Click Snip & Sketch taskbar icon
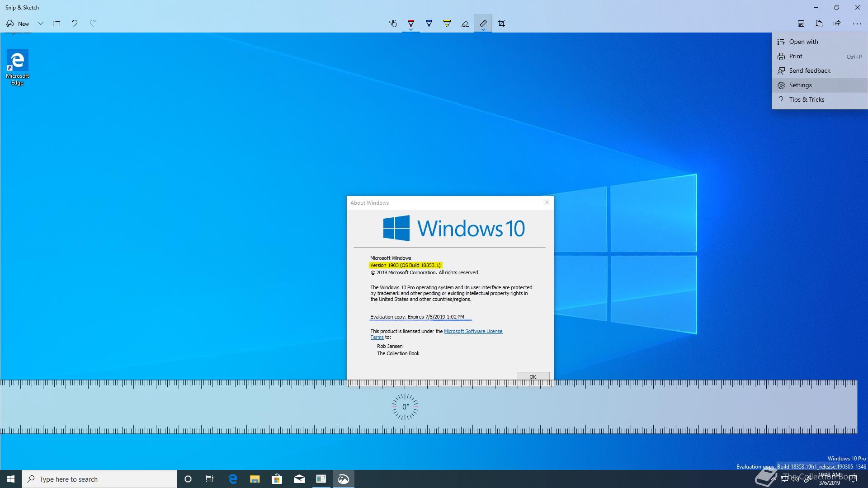Viewport: 868px width, 488px height. point(344,479)
